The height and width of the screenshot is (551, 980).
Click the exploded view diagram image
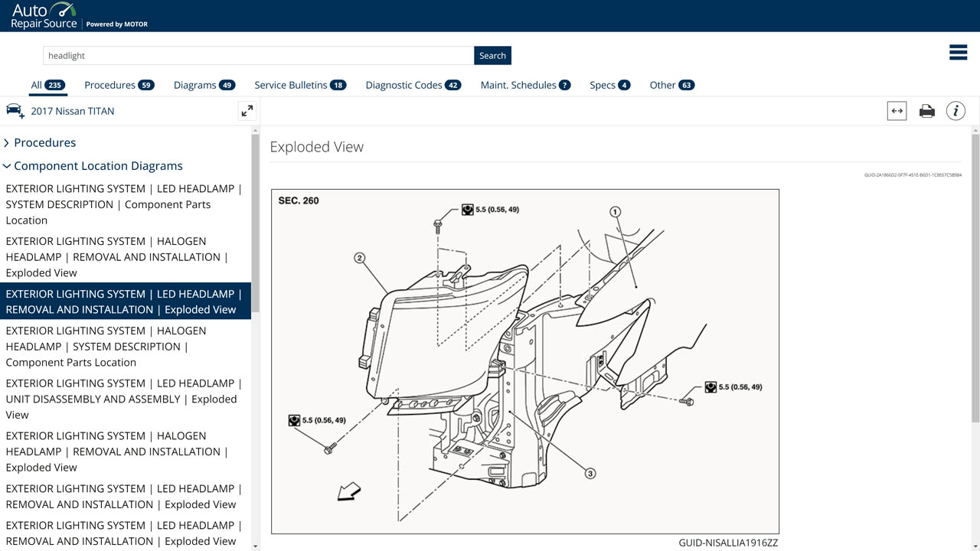(x=524, y=361)
